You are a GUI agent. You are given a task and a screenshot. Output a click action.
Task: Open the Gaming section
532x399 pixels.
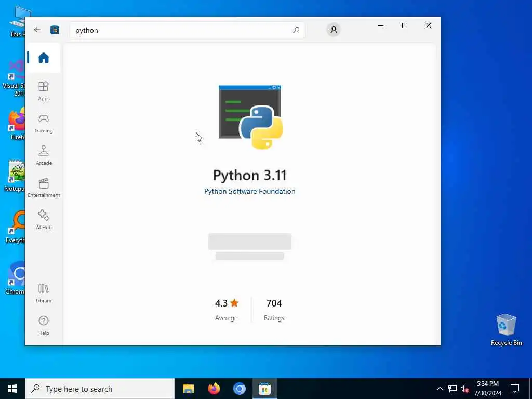coord(44,124)
